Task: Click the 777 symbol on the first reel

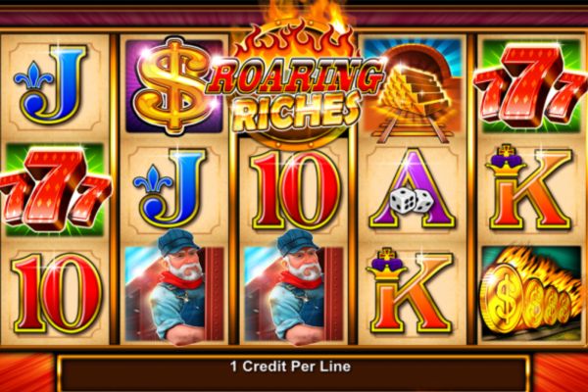Action: point(55,189)
